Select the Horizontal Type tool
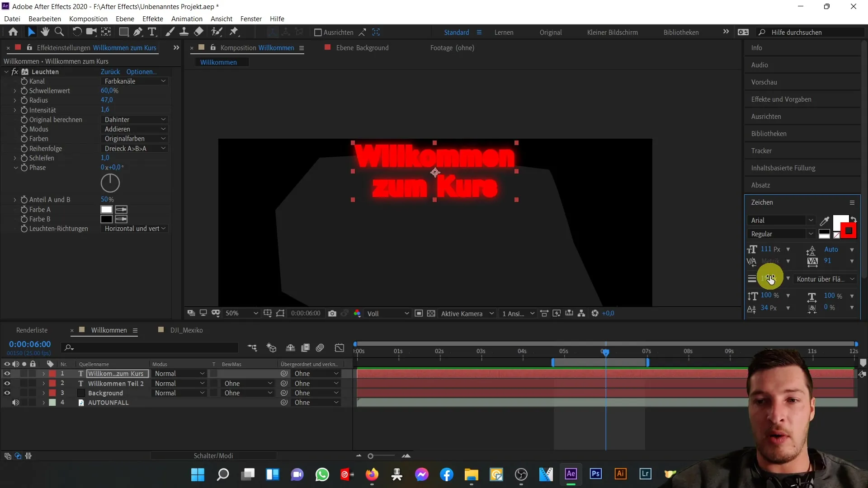 coord(152,32)
